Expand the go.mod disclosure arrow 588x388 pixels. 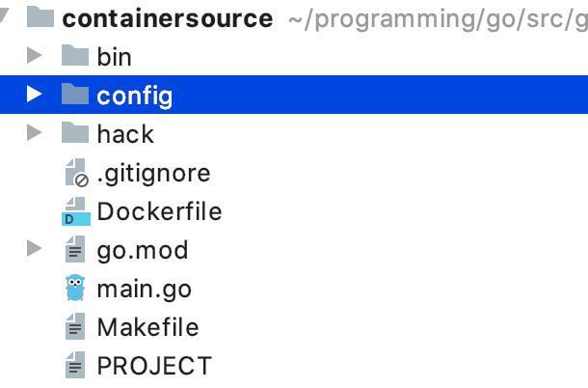tap(34, 249)
